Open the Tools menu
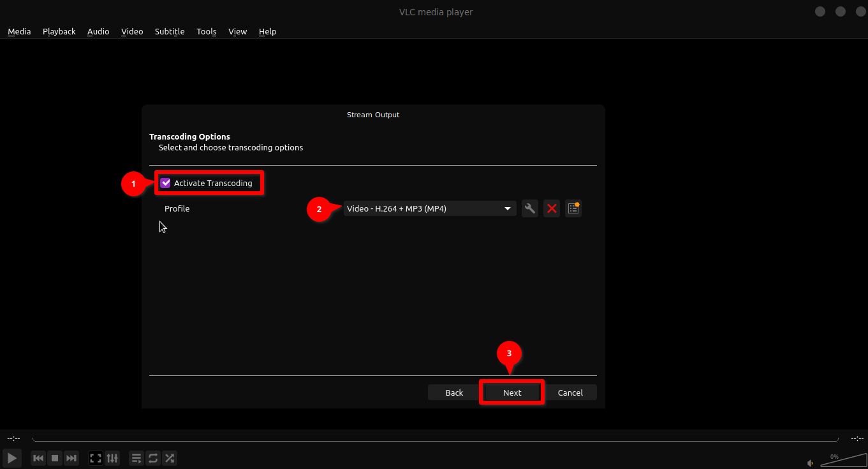 [206, 31]
